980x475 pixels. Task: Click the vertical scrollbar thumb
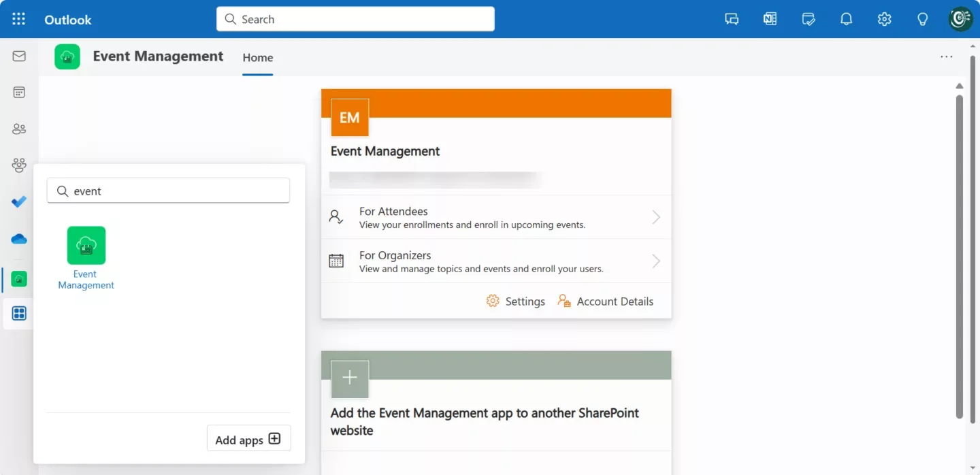[x=960, y=257]
